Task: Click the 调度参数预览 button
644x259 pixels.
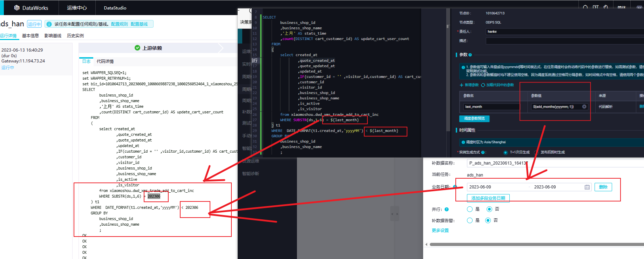Action: click(x=474, y=119)
